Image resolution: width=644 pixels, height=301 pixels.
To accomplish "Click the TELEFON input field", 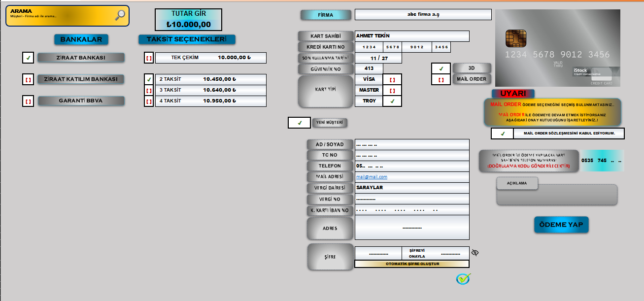I will point(412,166).
